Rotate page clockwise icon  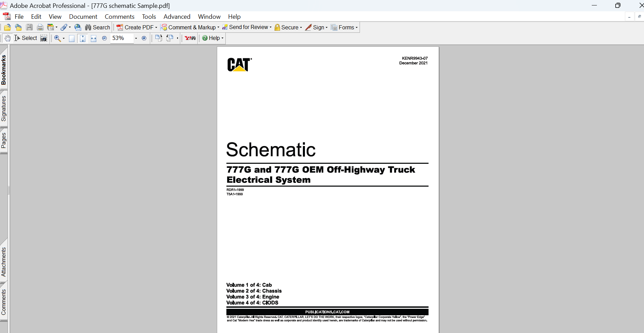[159, 38]
